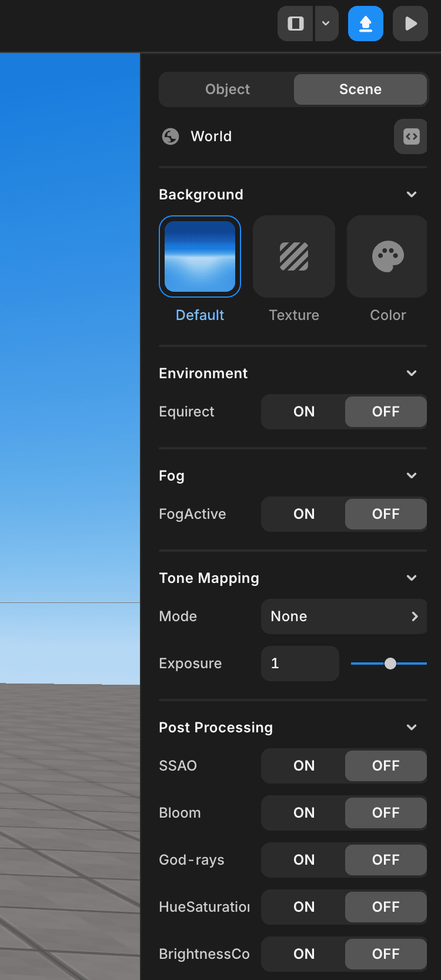Turn SSAO post processing ON
This screenshot has width=441, height=980.
point(304,766)
